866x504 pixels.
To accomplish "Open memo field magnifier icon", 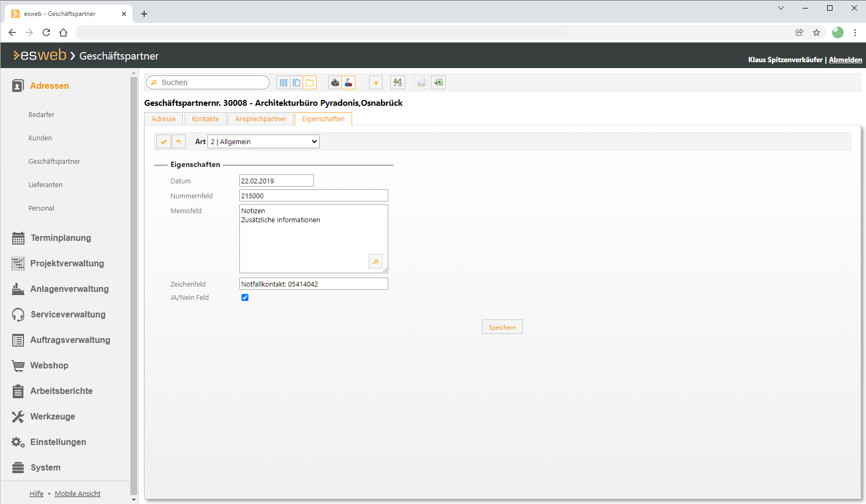I will coord(376,262).
